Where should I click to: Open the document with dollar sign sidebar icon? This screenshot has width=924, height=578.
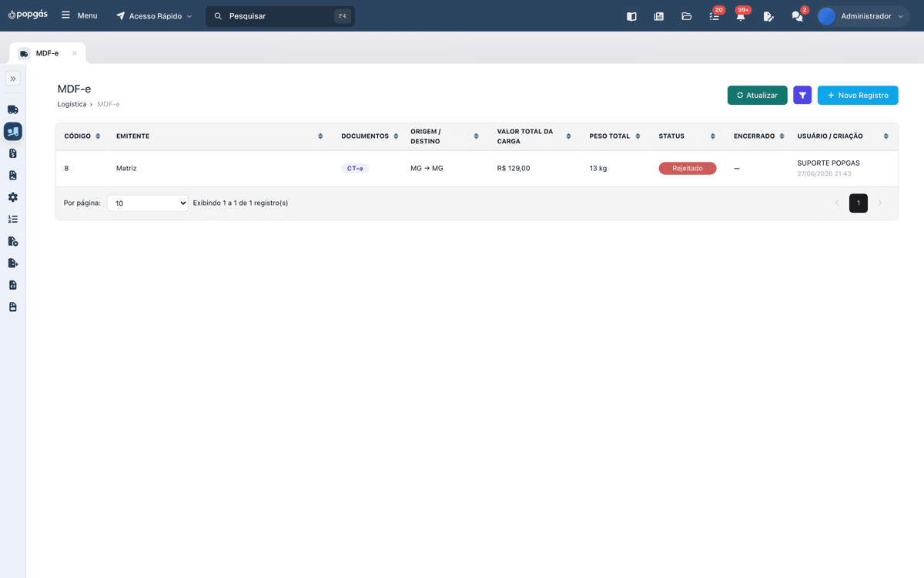[13, 153]
